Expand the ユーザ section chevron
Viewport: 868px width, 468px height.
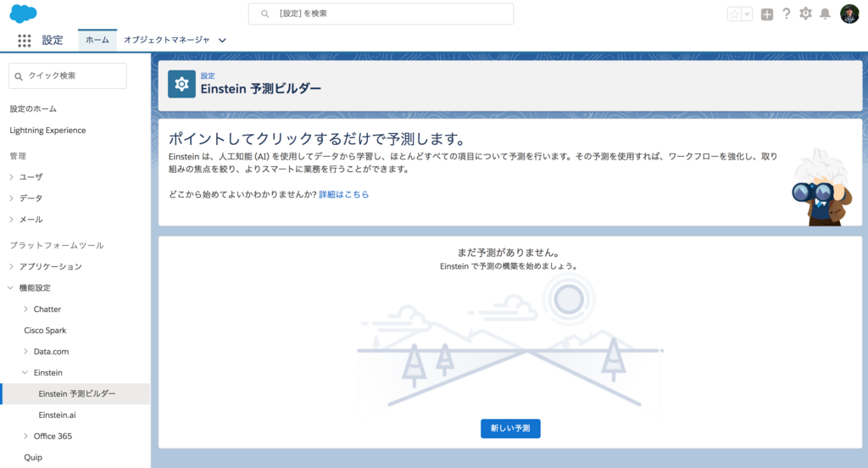11,176
